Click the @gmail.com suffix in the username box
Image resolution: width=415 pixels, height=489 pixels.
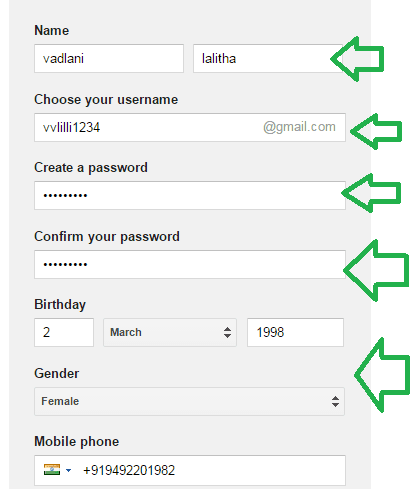tap(299, 127)
